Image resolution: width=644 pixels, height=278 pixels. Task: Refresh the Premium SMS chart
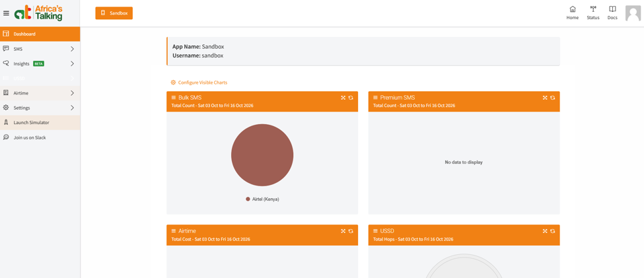(x=552, y=98)
